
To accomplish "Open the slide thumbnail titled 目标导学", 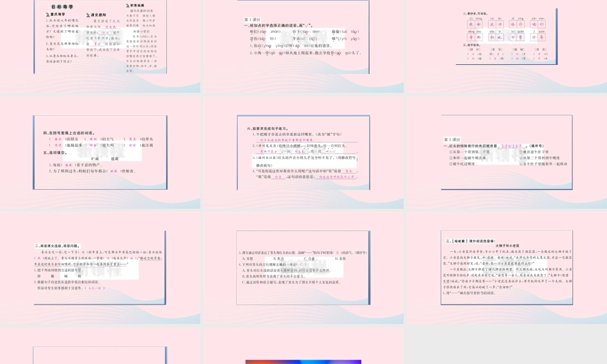I will tap(100, 46).
